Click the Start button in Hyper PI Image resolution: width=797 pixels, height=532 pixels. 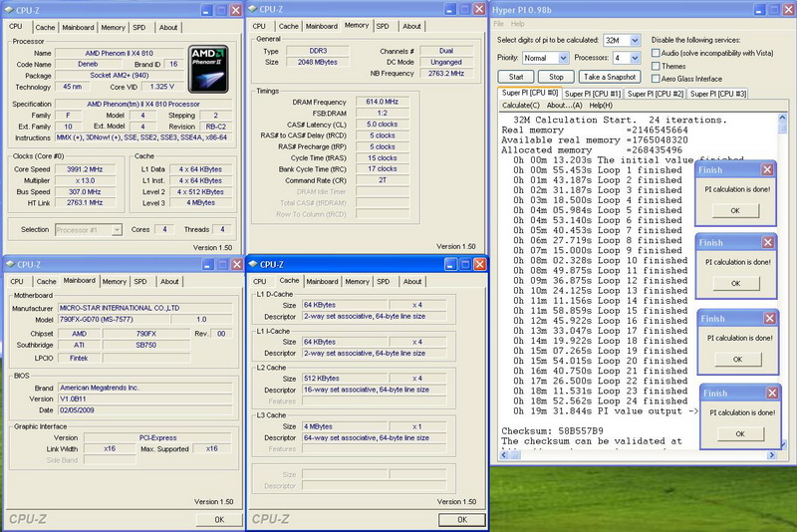point(515,77)
